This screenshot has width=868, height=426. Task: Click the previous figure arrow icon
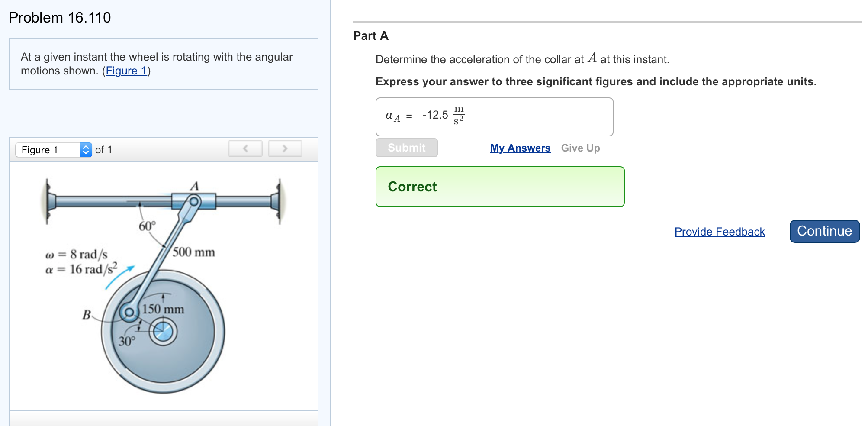pos(245,148)
